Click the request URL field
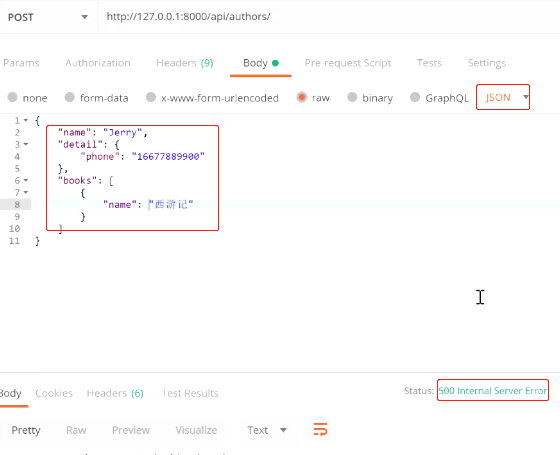The image size is (560, 455). [x=329, y=17]
